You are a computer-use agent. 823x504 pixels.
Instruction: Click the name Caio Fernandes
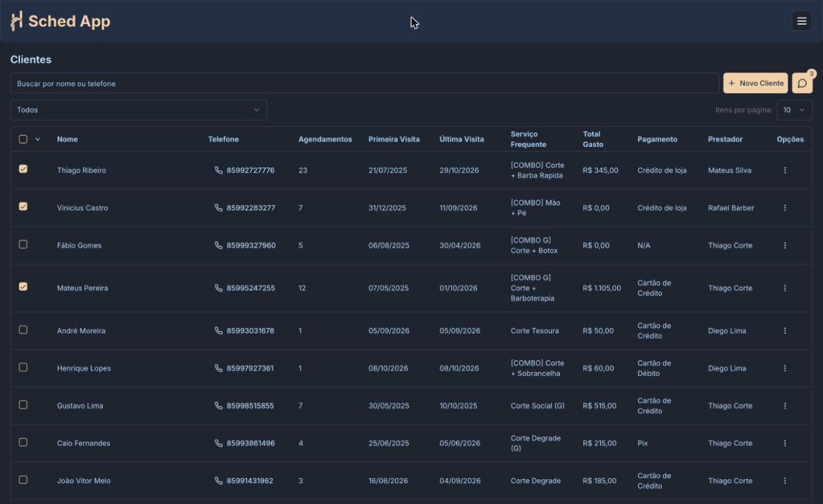pos(83,443)
